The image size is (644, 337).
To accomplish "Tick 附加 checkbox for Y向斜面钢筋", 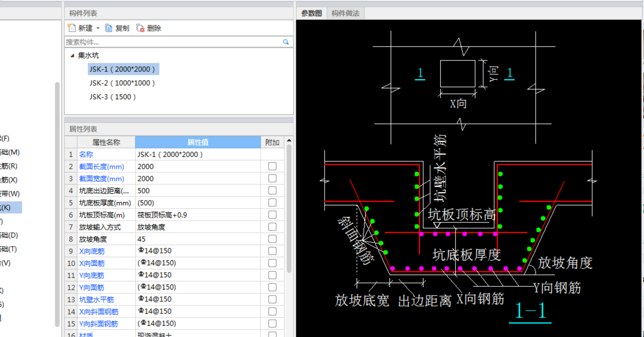I will click(x=272, y=324).
